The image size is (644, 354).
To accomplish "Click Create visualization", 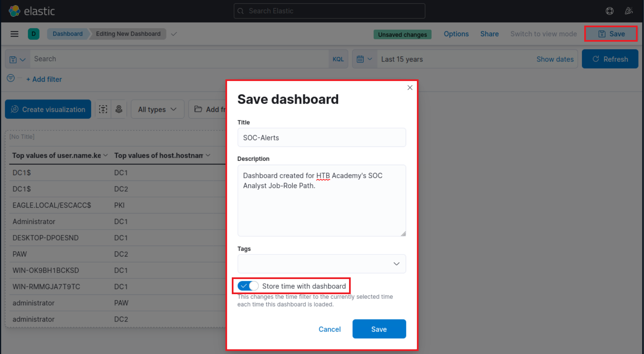I will 48,109.
